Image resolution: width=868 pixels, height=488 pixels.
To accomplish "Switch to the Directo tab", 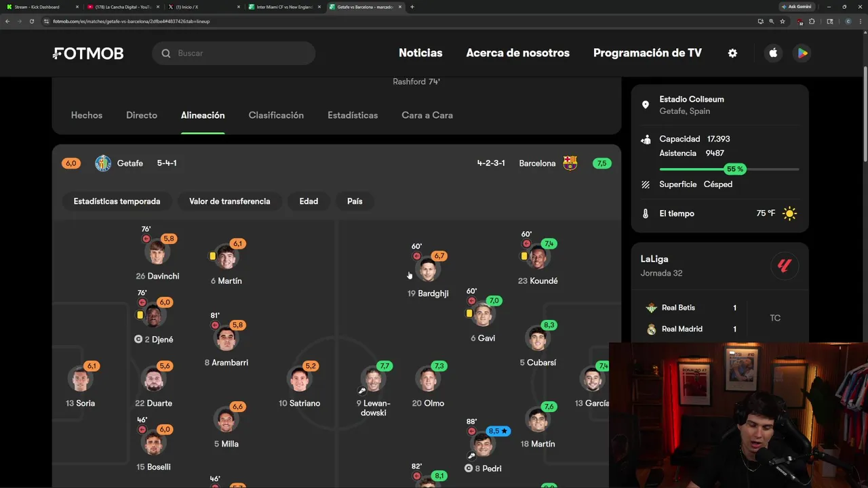I will [x=142, y=115].
